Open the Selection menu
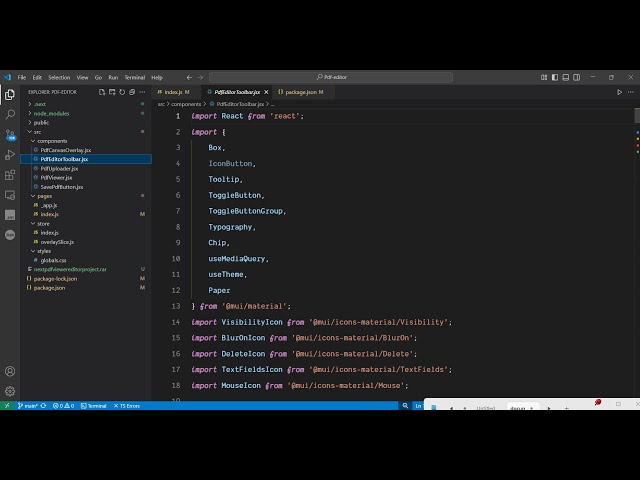Viewport: 640px width, 480px height. pos(59,77)
